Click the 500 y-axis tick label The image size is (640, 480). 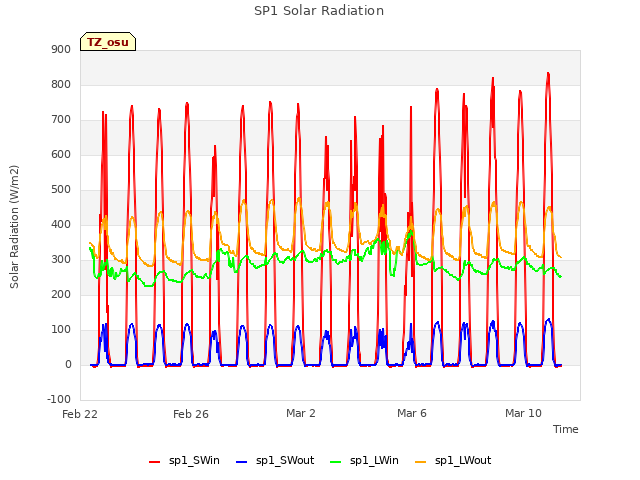point(61,189)
